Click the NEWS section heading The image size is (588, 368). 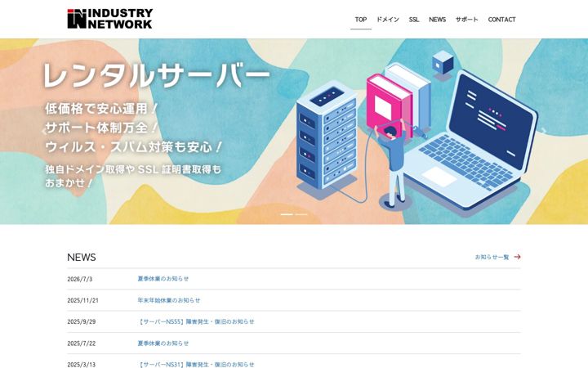(82, 258)
